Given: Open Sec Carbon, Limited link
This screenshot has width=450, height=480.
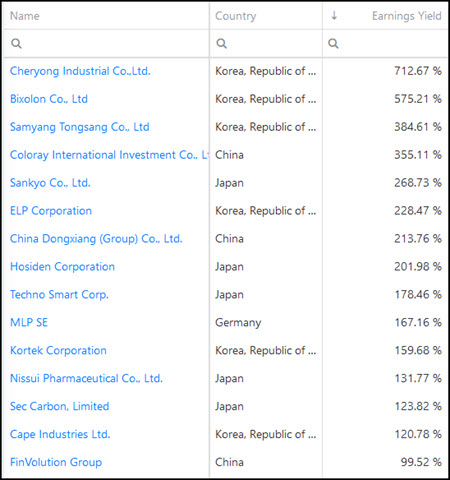Looking at the screenshot, I should click(60, 407).
